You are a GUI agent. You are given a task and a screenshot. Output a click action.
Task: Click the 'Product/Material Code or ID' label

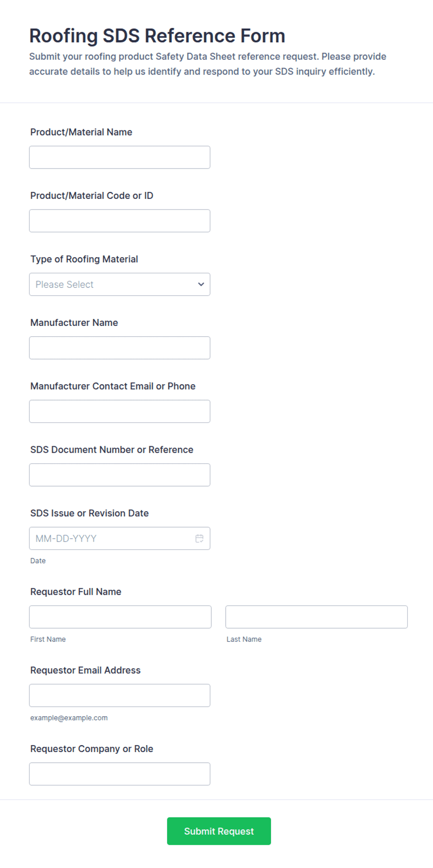(92, 196)
